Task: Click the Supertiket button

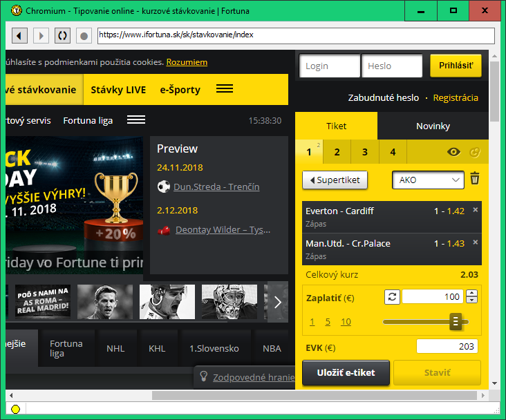Action: tap(335, 180)
